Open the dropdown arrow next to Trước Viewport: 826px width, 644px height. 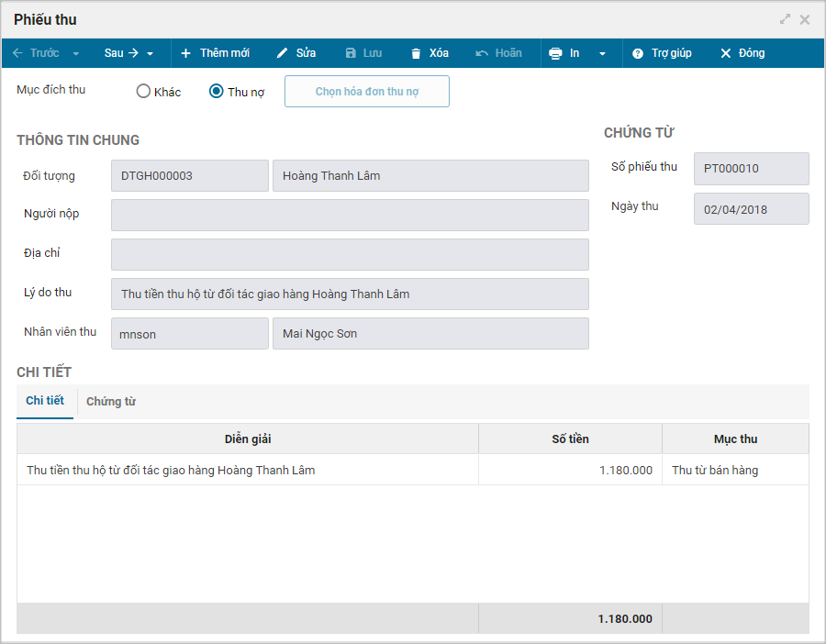[x=76, y=54]
